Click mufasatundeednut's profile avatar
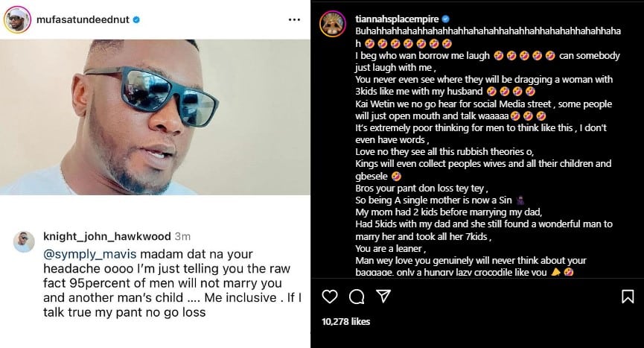Viewport: 644px width, 348px height. 16,19
